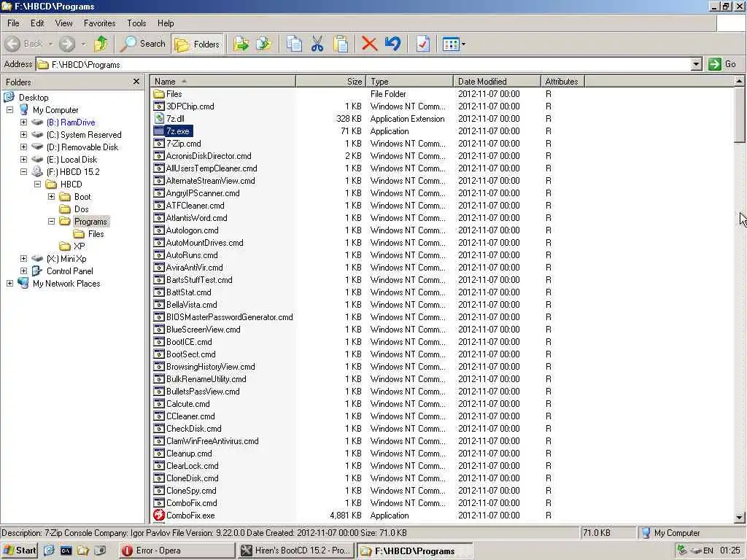
Task: Expand the (B:) RamDrive node
Action: (x=23, y=122)
